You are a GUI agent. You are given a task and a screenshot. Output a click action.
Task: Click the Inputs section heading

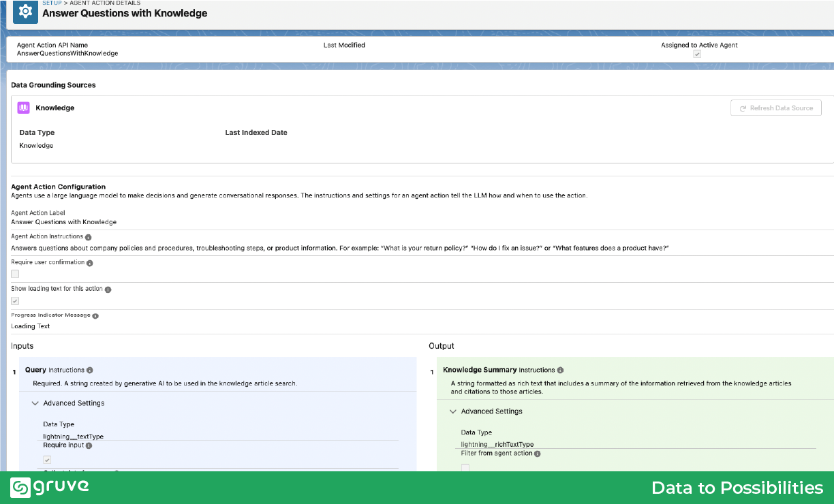[22, 346]
